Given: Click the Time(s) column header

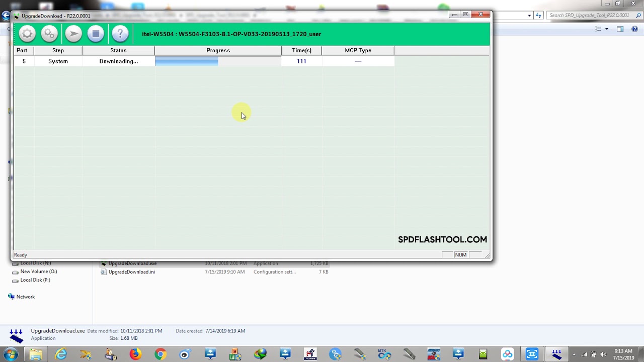Looking at the screenshot, I should [x=301, y=50].
